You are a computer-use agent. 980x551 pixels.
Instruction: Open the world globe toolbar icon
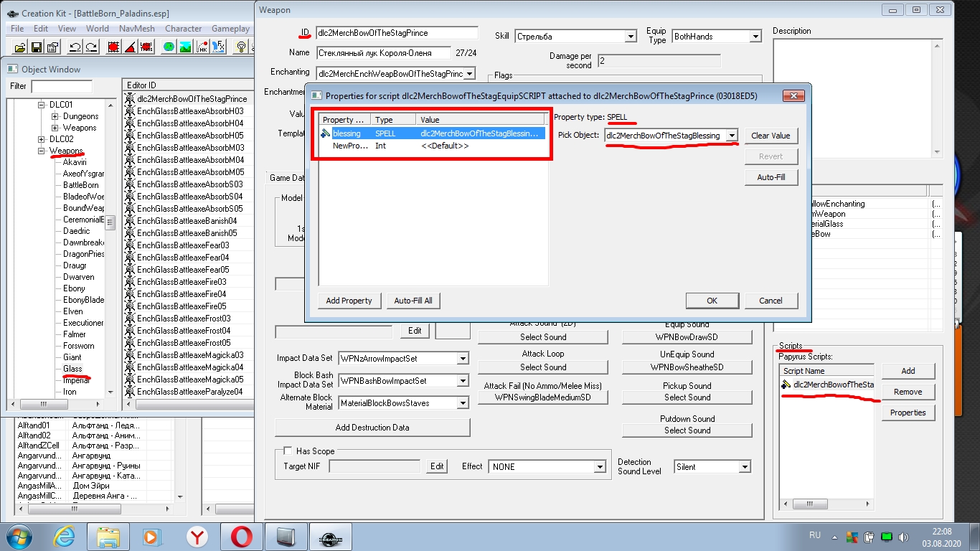click(x=169, y=47)
